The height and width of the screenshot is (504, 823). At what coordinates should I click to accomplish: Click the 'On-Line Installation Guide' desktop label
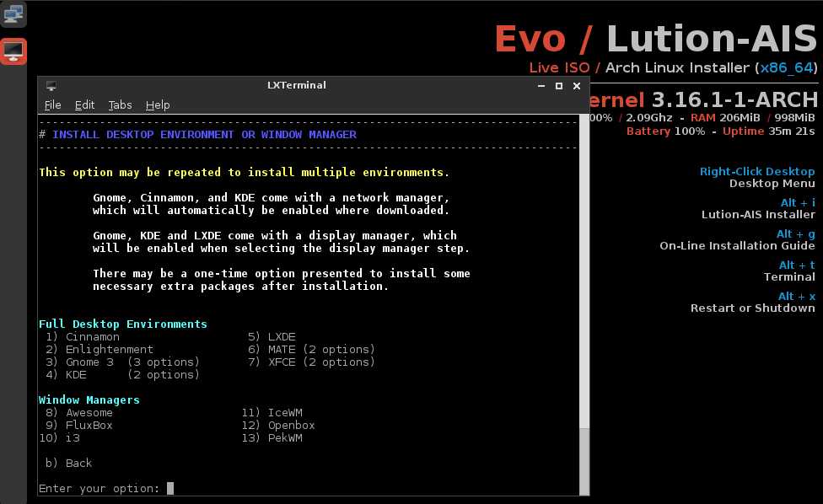[x=738, y=245]
